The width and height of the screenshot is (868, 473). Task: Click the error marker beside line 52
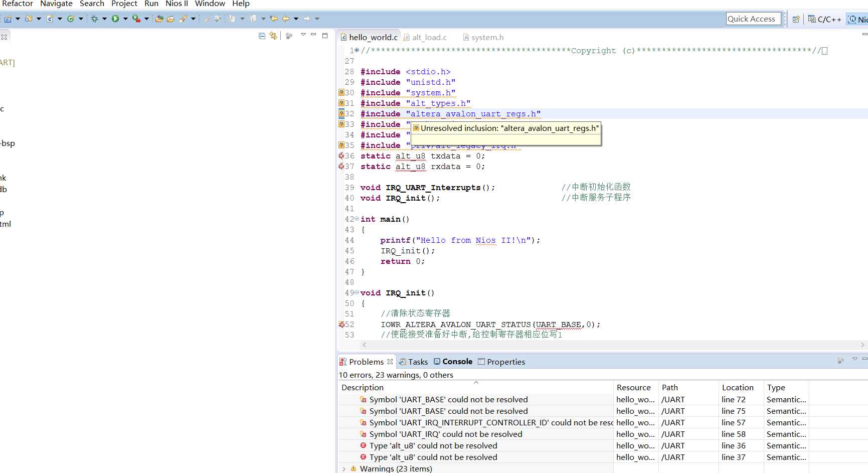[x=341, y=325]
